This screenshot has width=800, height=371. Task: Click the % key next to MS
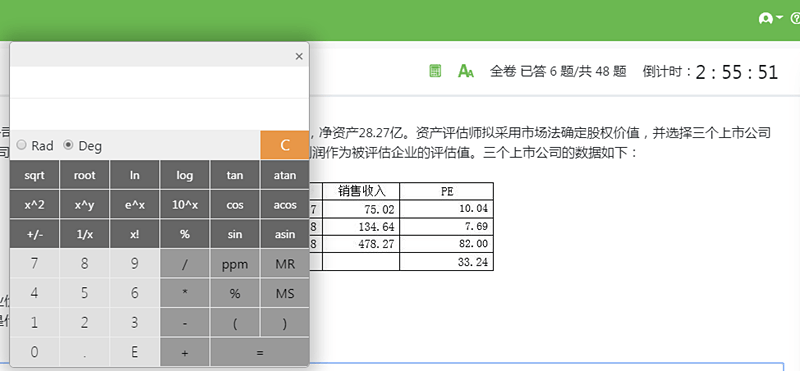[235, 293]
